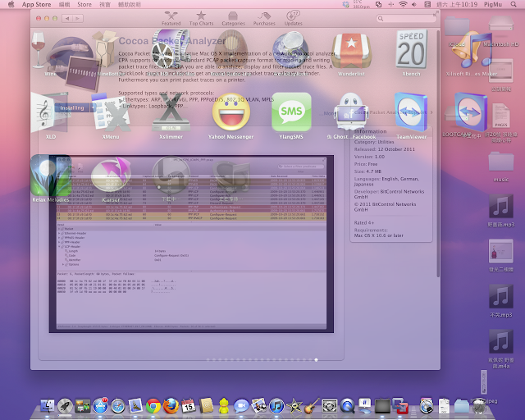Open the Featured section of the App Store
The height and width of the screenshot is (420, 525).
pyautogui.click(x=171, y=18)
